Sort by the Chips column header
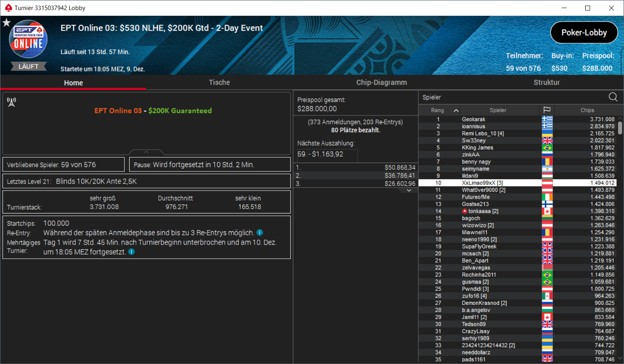624x364 pixels. 587,110
